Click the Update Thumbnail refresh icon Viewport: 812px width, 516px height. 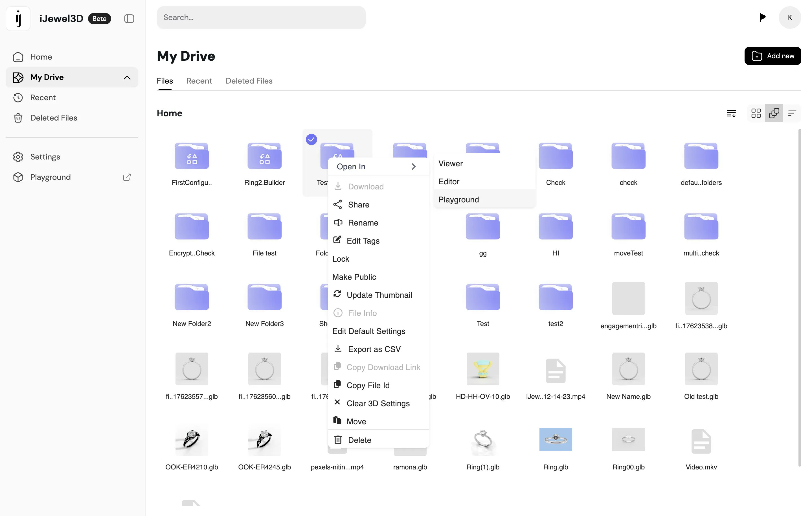(337, 294)
